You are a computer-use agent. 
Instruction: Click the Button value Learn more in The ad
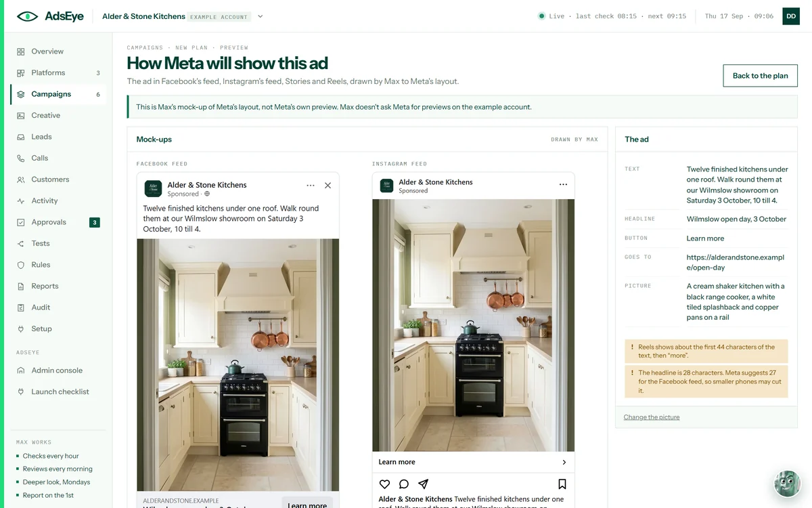705,238
